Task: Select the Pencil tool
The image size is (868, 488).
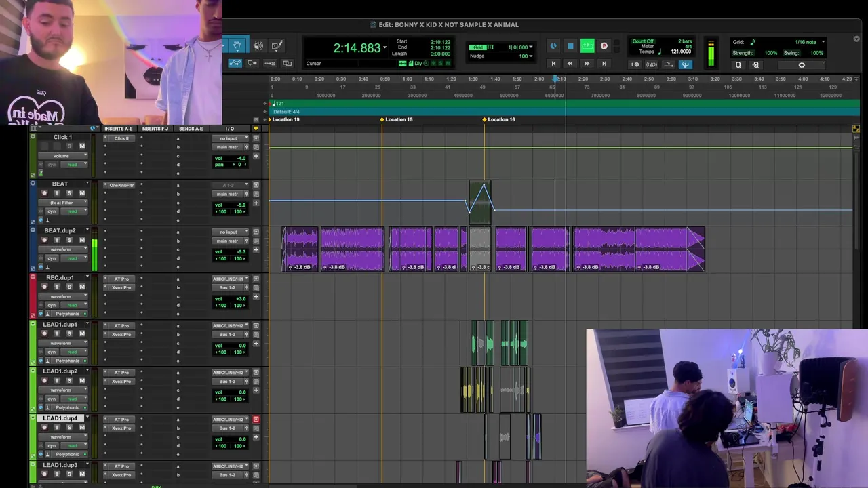Action: pyautogui.click(x=277, y=45)
